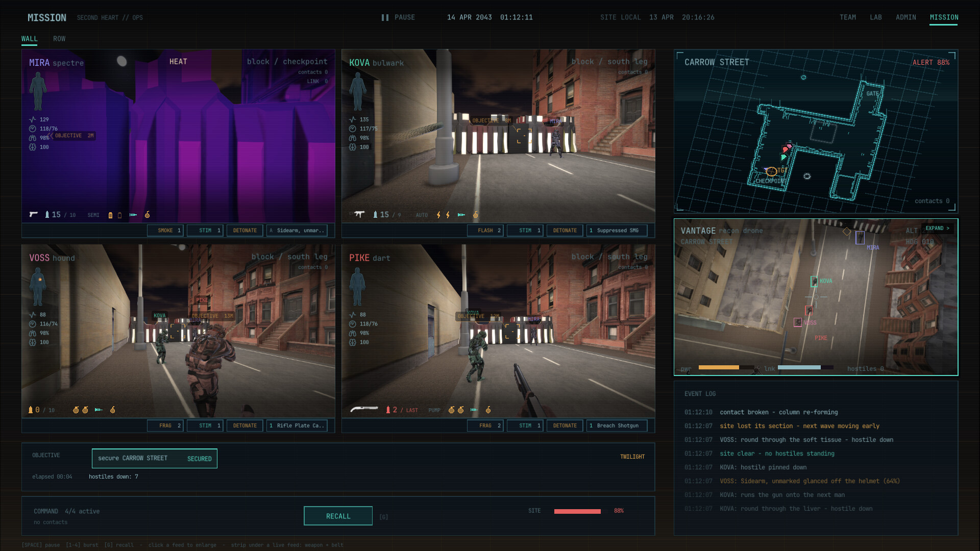
Task: Select the 'secure CARROW STREET' objective box
Action: coord(155,458)
